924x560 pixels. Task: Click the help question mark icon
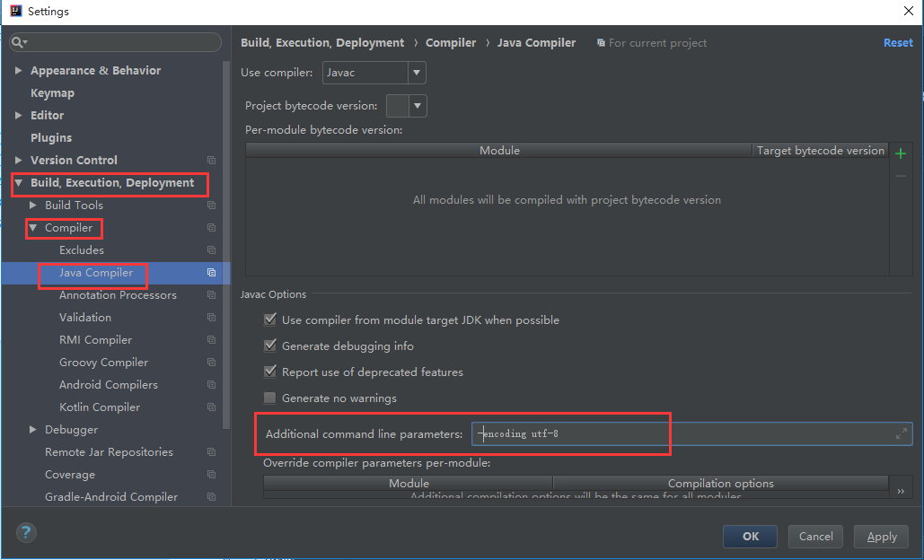[x=26, y=532]
